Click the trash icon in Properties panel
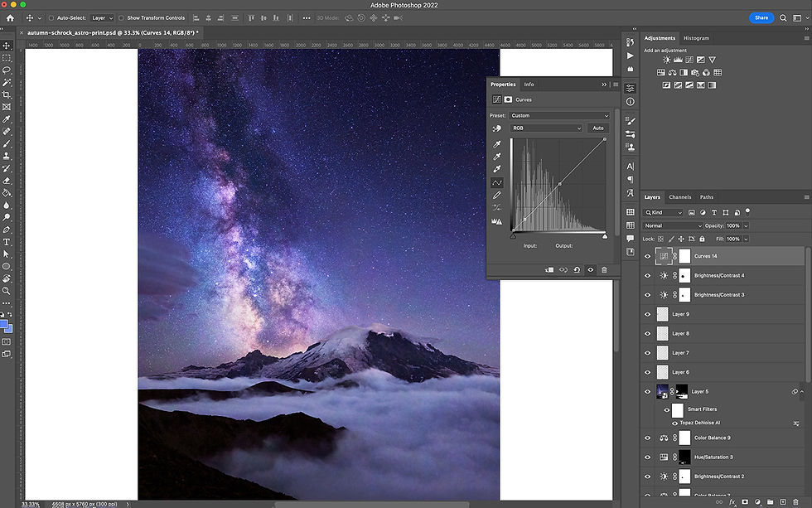Viewport: 812px width, 508px height. [x=604, y=269]
